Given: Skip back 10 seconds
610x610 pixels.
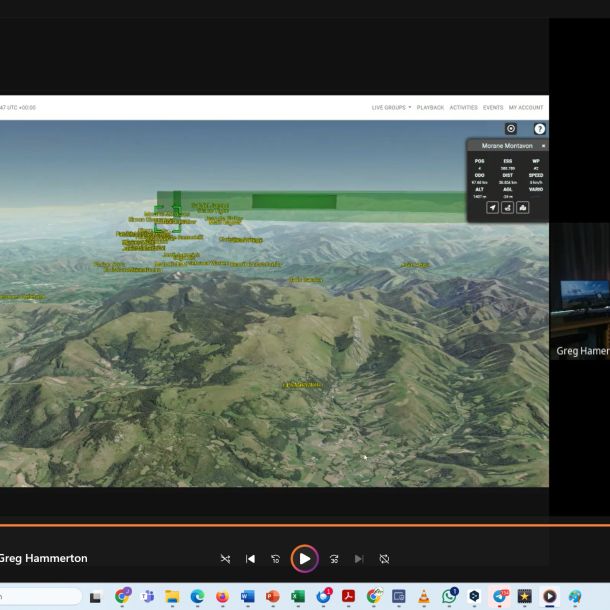Looking at the screenshot, I should (275, 559).
